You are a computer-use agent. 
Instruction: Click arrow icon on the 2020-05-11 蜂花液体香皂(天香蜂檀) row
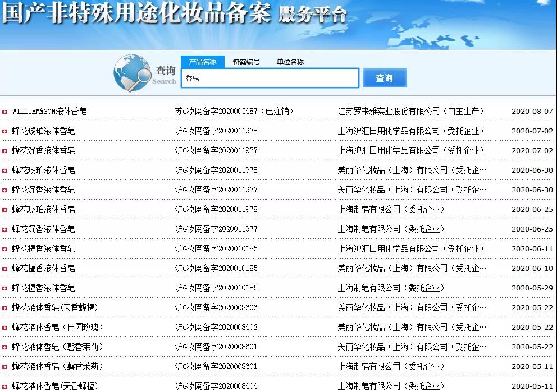pos(4,387)
